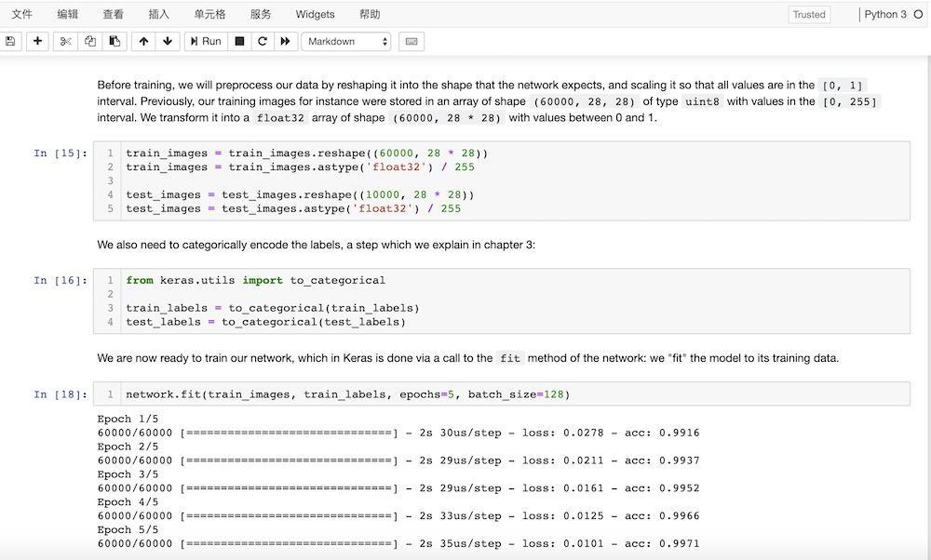Run the selected cell
The image size is (931, 560).
(x=206, y=42)
